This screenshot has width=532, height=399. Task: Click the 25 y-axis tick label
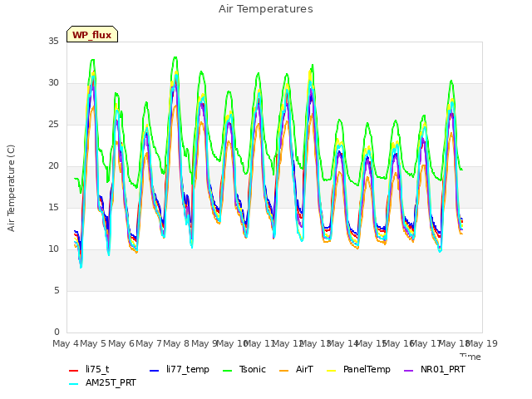click(53, 125)
